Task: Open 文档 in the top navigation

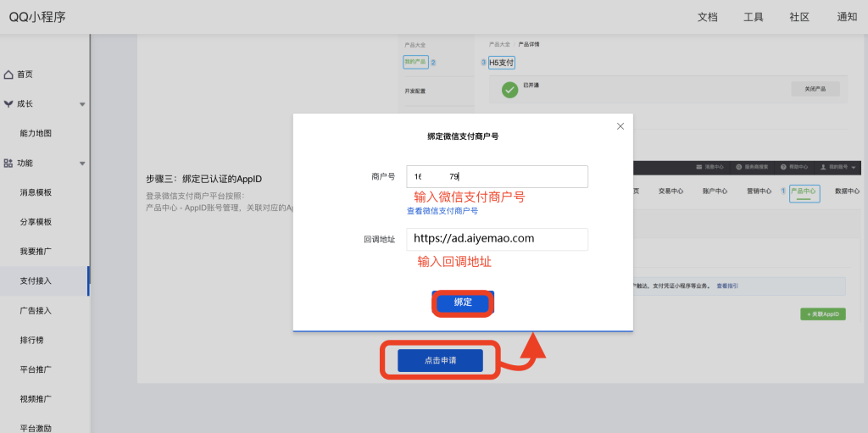Action: pos(707,17)
